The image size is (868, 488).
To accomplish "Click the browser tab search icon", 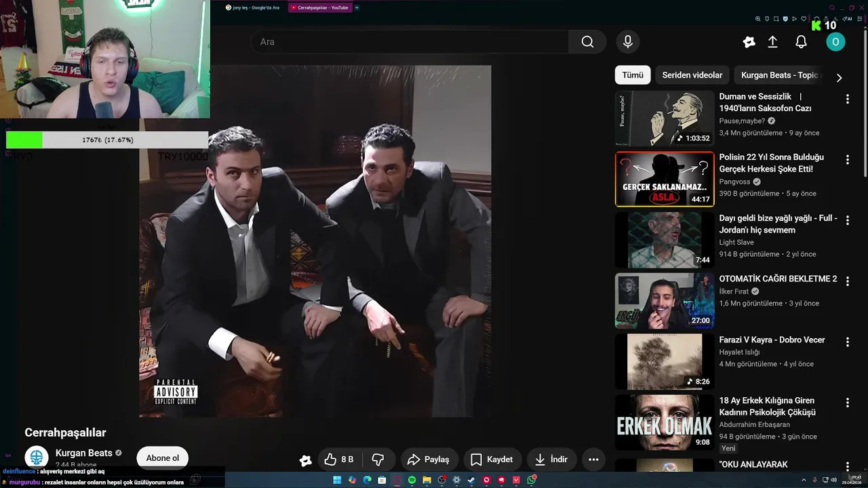I will (832, 7).
